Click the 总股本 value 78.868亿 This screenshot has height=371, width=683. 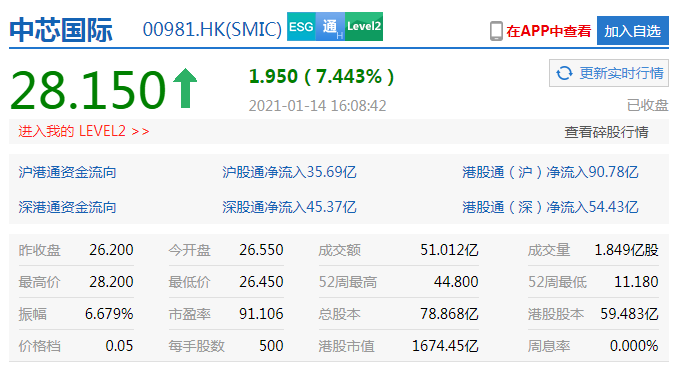point(449,314)
